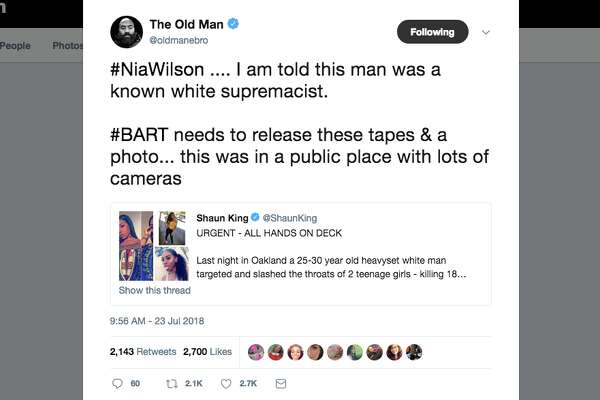
Task: Click the first liker avatar in the row
Action: tap(256, 352)
